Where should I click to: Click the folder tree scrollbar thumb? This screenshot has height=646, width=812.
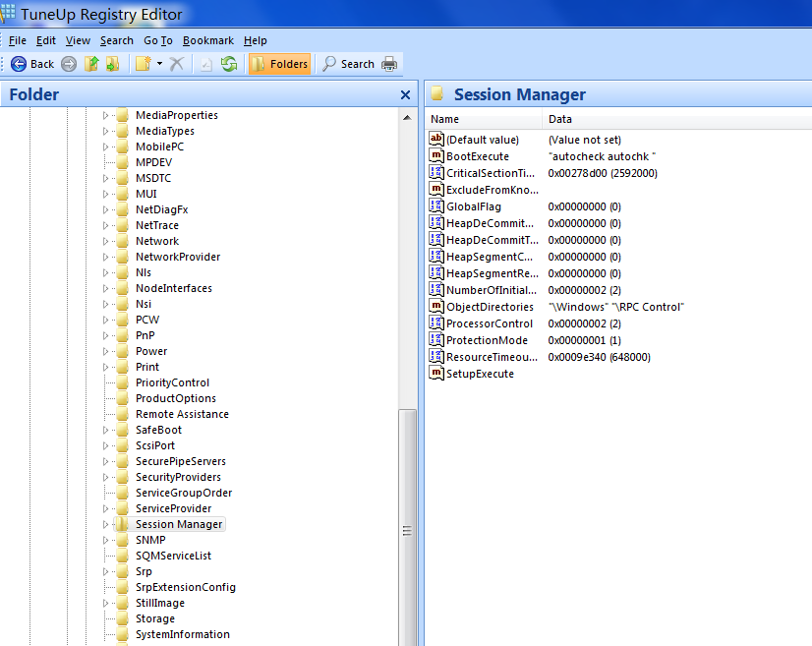(408, 528)
